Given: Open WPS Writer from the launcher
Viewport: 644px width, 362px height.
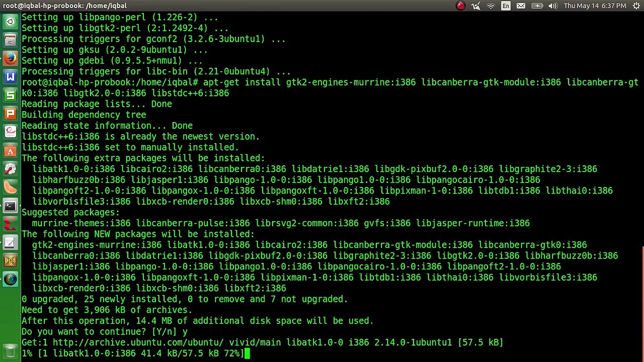Looking at the screenshot, I should [10, 77].
